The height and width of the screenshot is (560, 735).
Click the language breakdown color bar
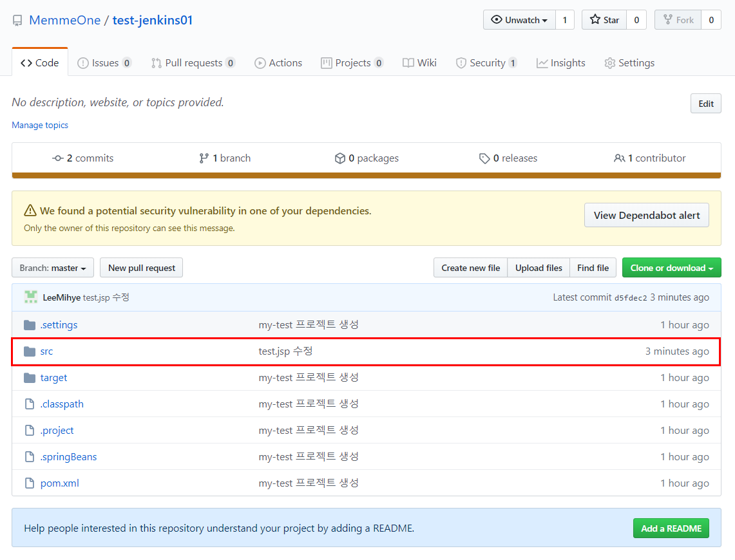tap(367, 176)
